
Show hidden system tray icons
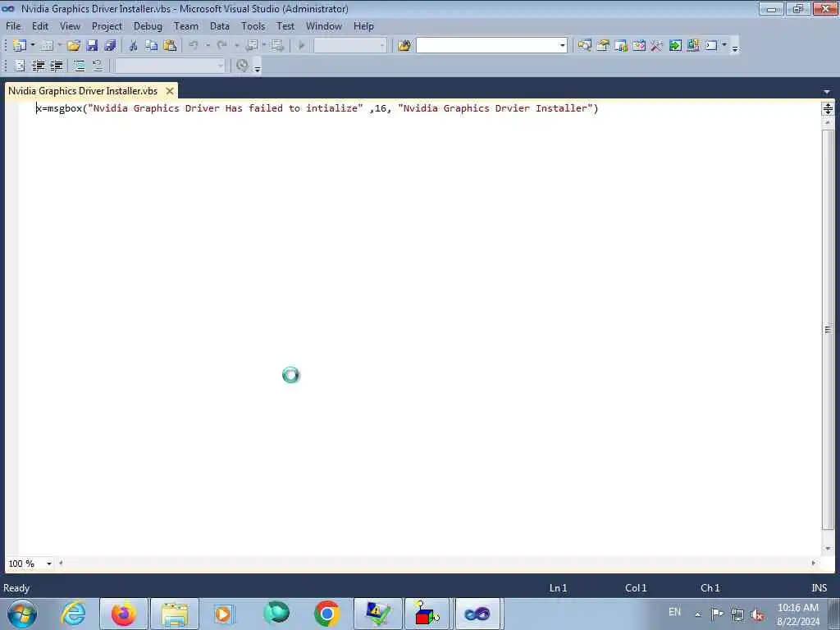[697, 614]
